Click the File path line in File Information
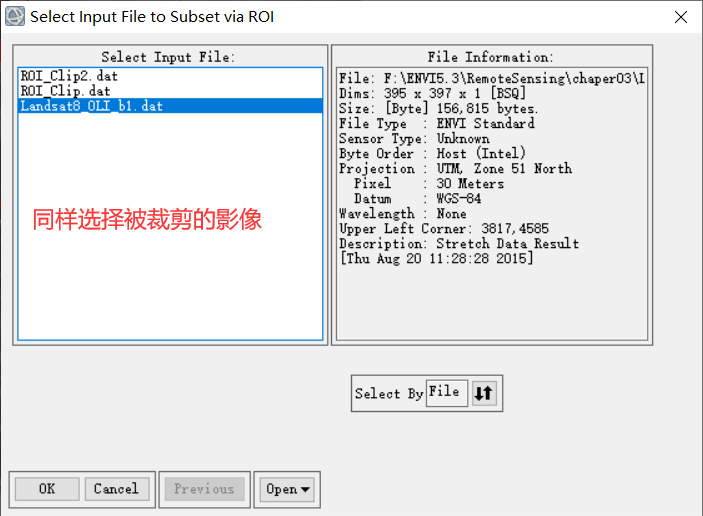Viewport: 703px width, 516px height. pos(492,78)
